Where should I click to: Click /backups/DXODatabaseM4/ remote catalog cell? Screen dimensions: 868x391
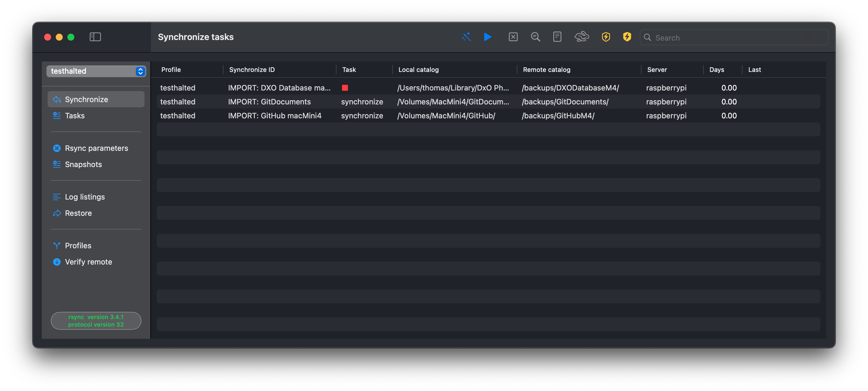[x=570, y=88]
